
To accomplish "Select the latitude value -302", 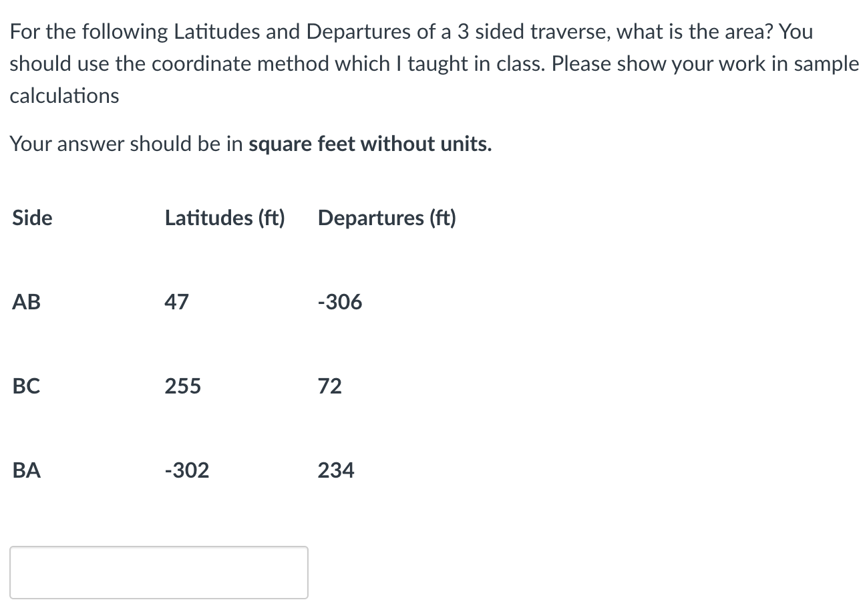I will coord(186,470).
